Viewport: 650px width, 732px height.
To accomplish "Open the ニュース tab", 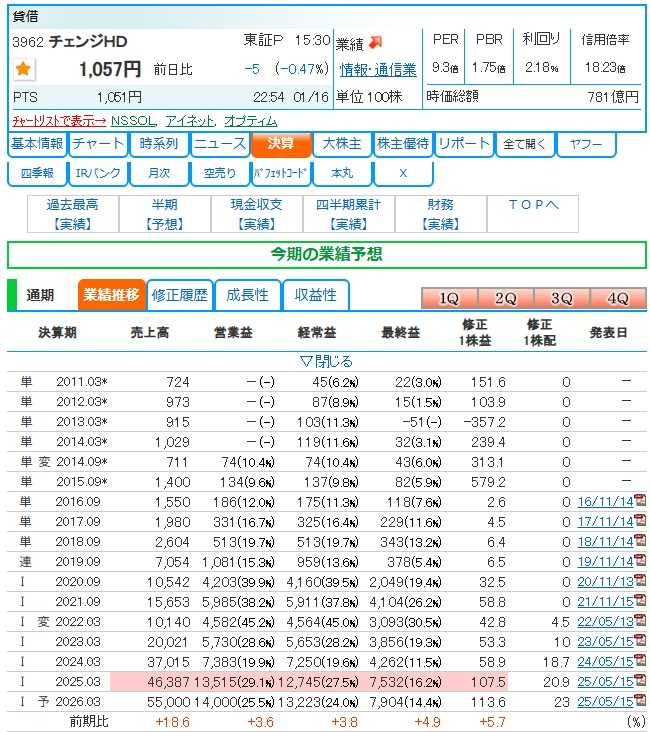I will point(220,144).
